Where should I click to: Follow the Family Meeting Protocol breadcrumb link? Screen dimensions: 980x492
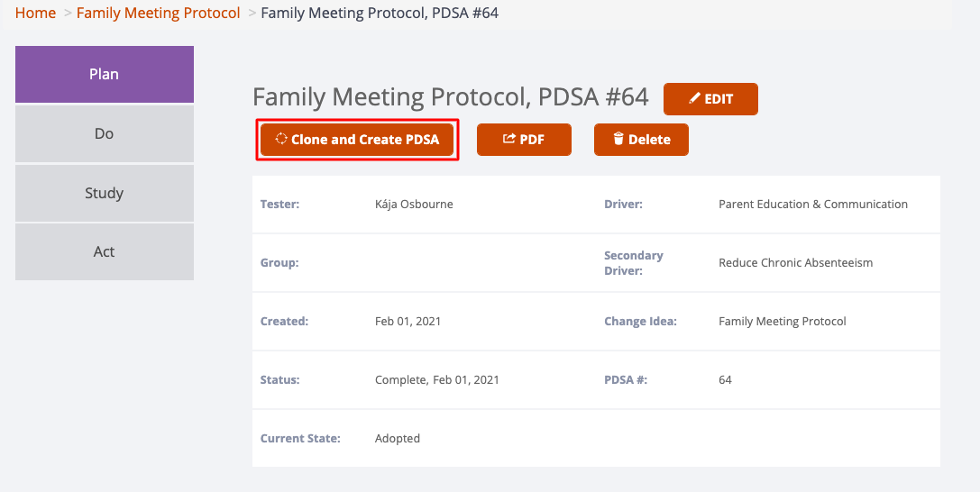[158, 14]
